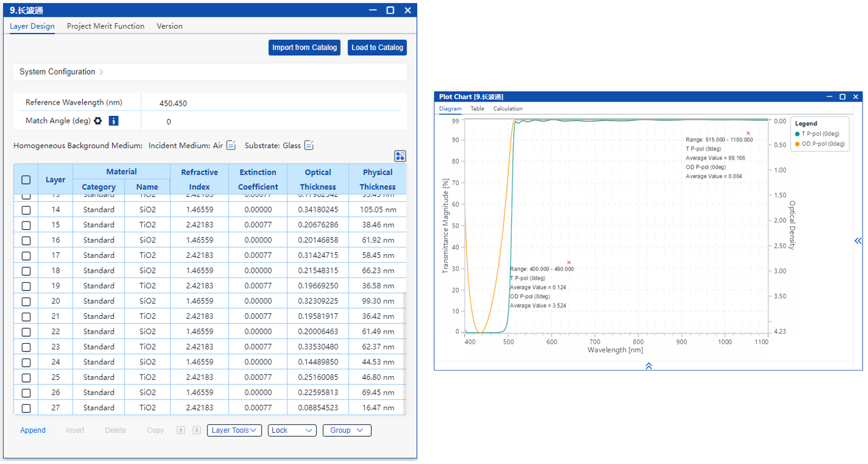Open the Layer Tools dropdown
868x464 pixels.
(234, 430)
